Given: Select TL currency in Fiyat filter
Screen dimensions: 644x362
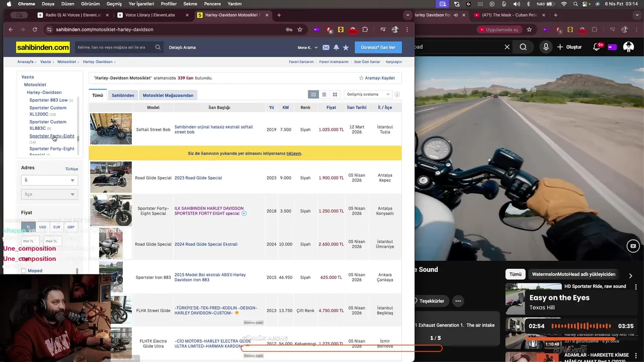Looking at the screenshot, I should [x=29, y=227].
